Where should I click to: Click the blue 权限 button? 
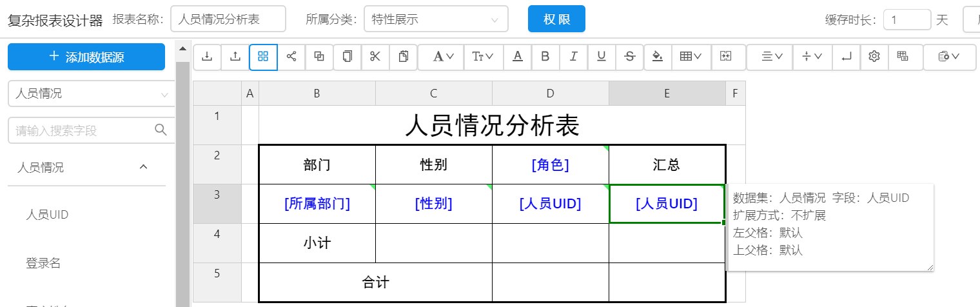coord(556,19)
